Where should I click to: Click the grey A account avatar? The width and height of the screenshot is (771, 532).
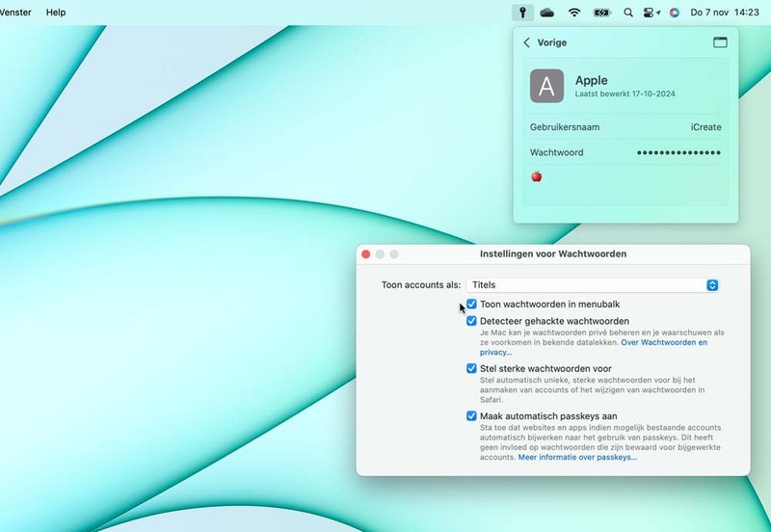pyautogui.click(x=546, y=86)
